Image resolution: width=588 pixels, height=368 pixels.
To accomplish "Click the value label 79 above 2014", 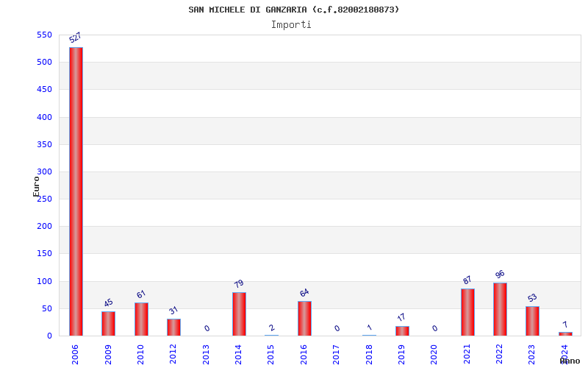I will coord(239,283).
